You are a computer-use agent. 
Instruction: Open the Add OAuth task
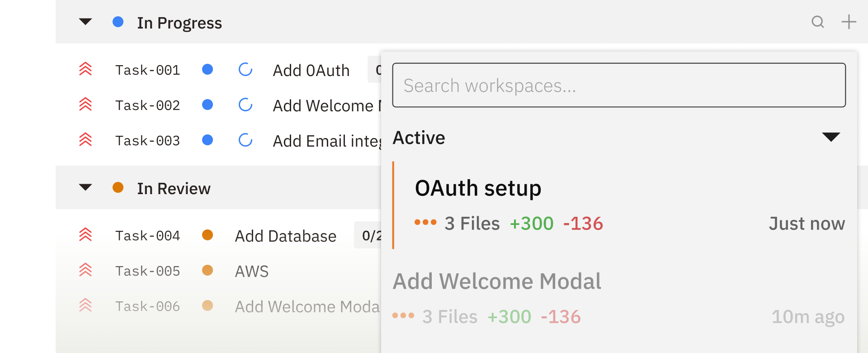311,71
